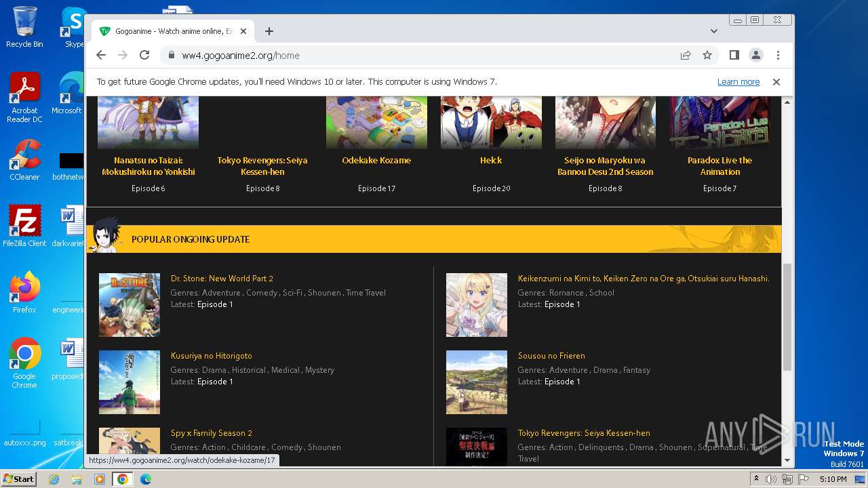Open Kusuriya no Hitorigoto title

tap(211, 356)
